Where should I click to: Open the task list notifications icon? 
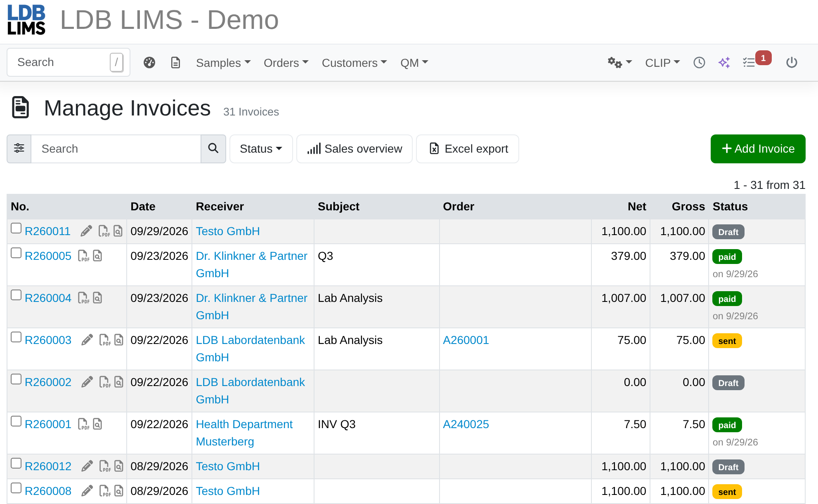tap(749, 63)
